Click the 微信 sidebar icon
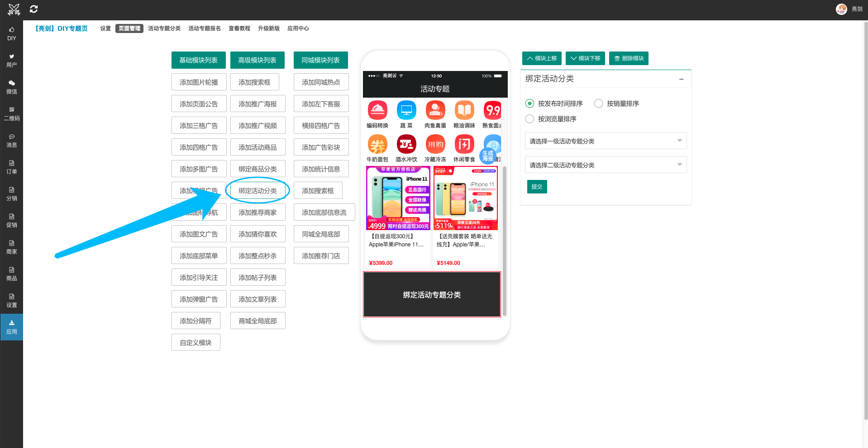 coord(11,87)
